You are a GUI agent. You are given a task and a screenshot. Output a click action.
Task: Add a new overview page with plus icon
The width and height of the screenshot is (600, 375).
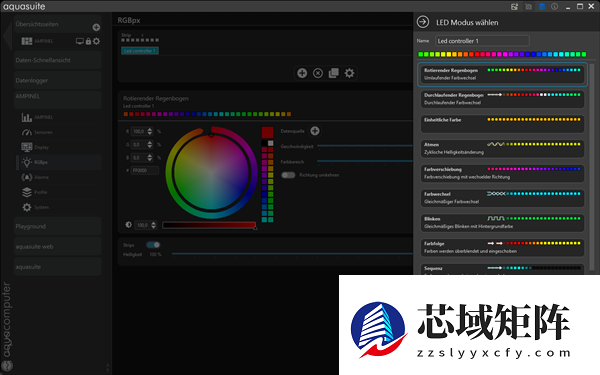[x=96, y=27]
